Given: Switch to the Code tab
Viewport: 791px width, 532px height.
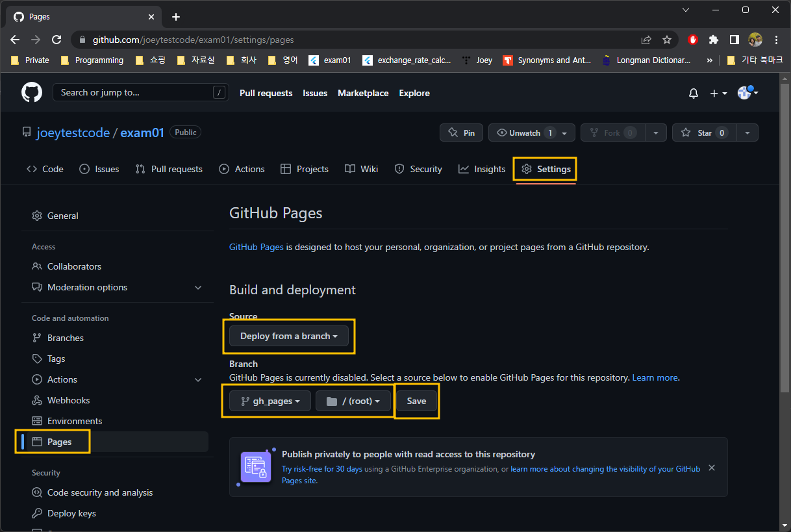Looking at the screenshot, I should point(45,169).
